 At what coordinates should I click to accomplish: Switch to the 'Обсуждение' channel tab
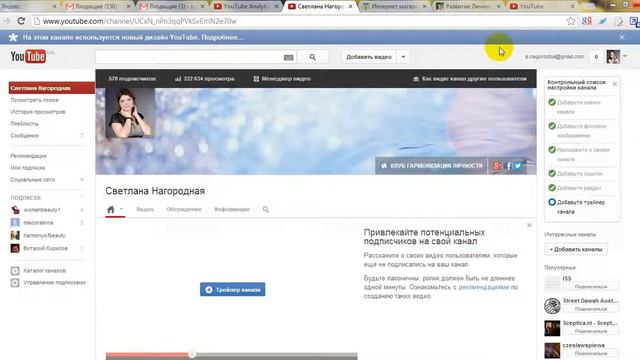[184, 209]
